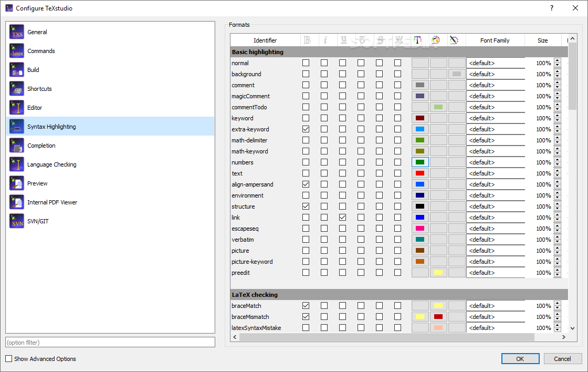The height and width of the screenshot is (372, 588).
Task: Uncheck bold for braceMatch
Action: (306, 306)
